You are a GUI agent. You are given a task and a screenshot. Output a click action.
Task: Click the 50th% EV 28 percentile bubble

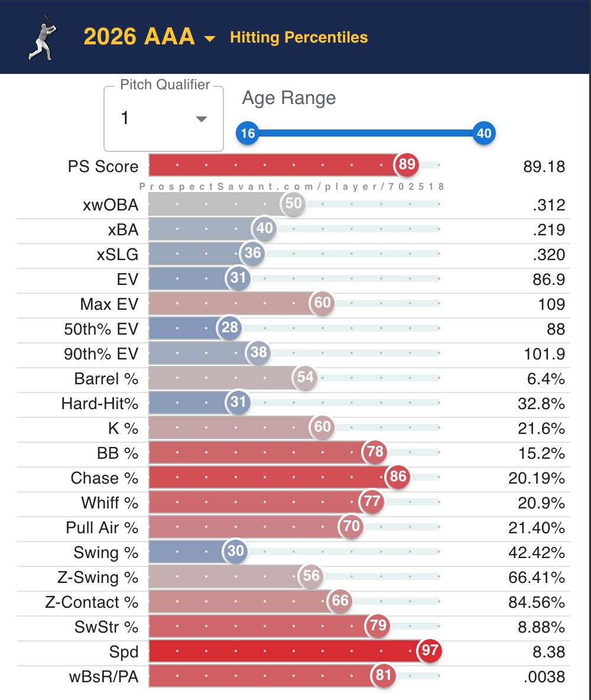coord(230,328)
